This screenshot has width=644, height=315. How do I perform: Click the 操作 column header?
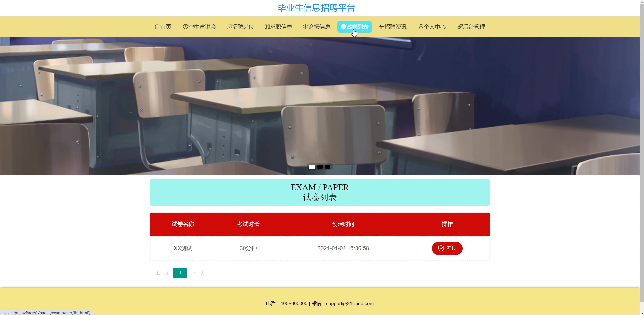pos(447,224)
